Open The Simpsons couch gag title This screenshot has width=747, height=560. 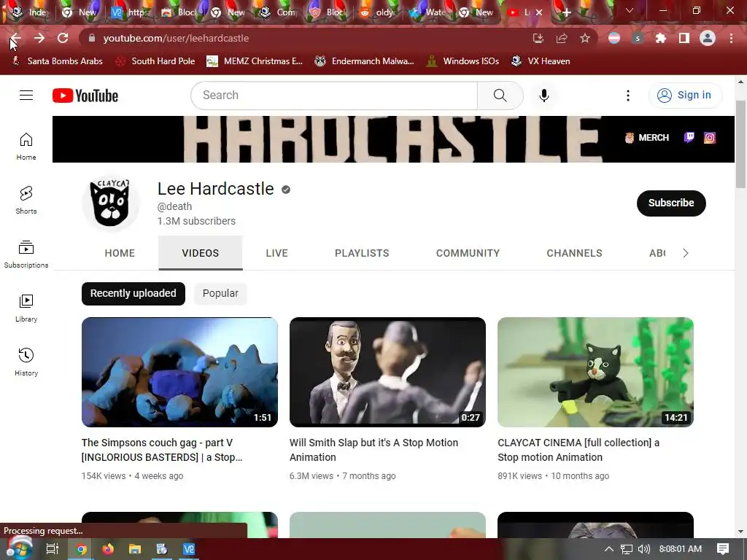click(x=162, y=450)
